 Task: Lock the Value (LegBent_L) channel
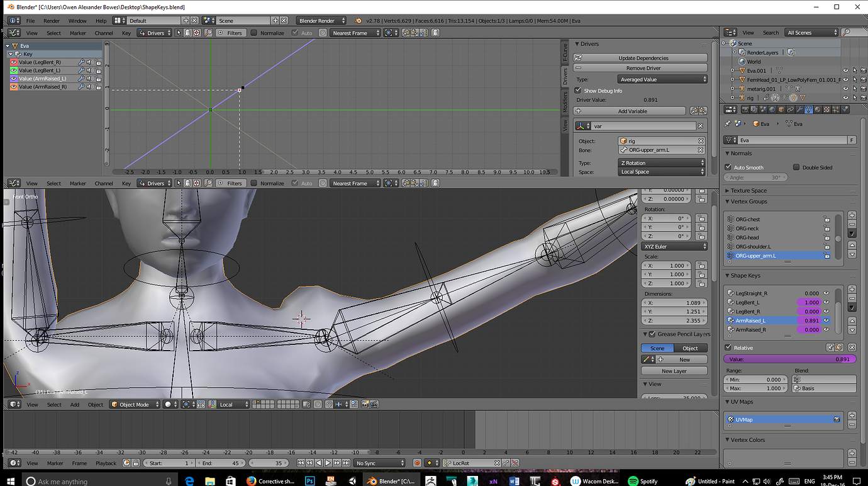tap(99, 71)
